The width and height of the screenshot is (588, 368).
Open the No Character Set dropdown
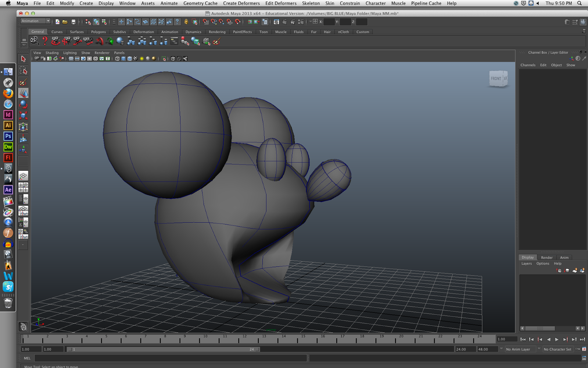pos(557,349)
